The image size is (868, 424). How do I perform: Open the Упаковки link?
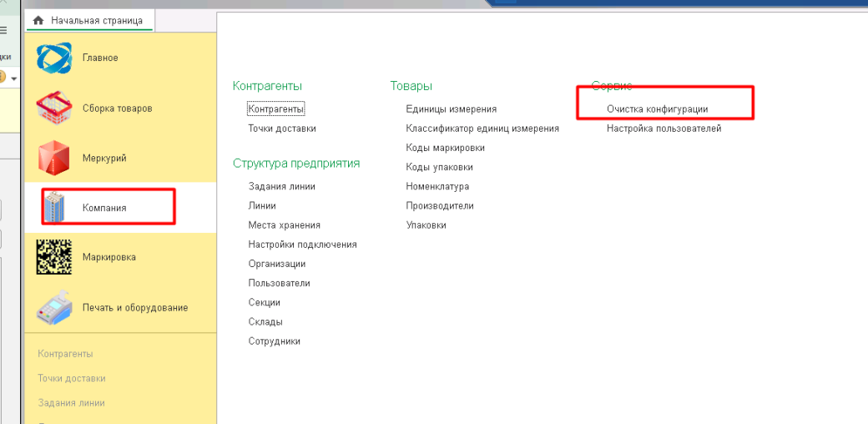point(426,225)
